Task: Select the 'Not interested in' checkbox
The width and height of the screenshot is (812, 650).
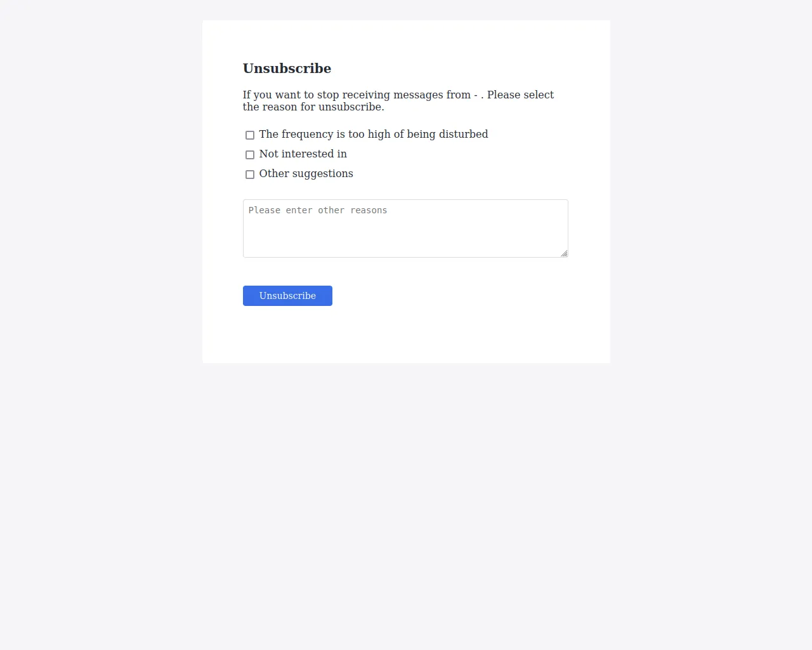Action: (x=249, y=154)
